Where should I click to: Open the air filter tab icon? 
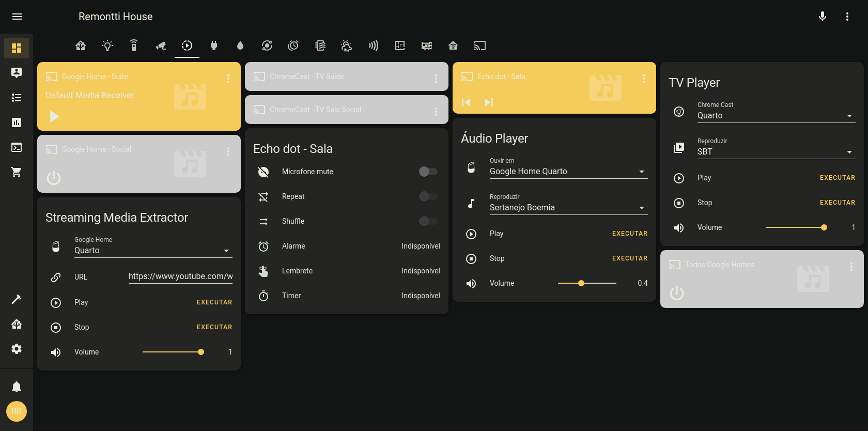click(320, 45)
